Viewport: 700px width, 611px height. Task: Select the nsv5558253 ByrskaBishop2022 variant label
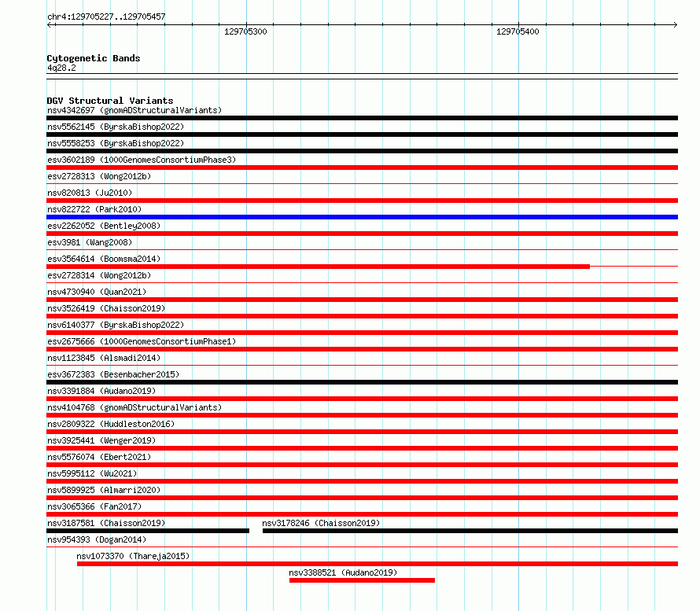click(x=116, y=143)
